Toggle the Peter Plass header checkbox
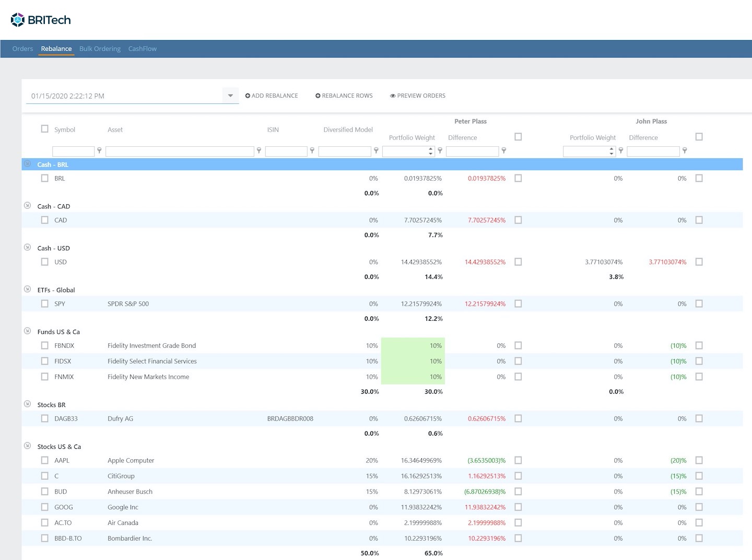 coord(518,137)
